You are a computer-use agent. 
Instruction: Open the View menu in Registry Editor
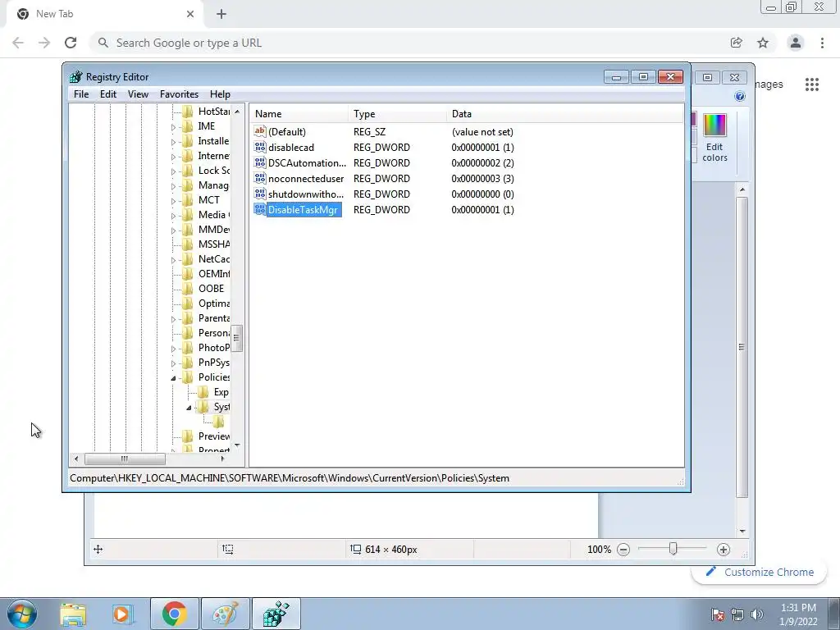138,94
